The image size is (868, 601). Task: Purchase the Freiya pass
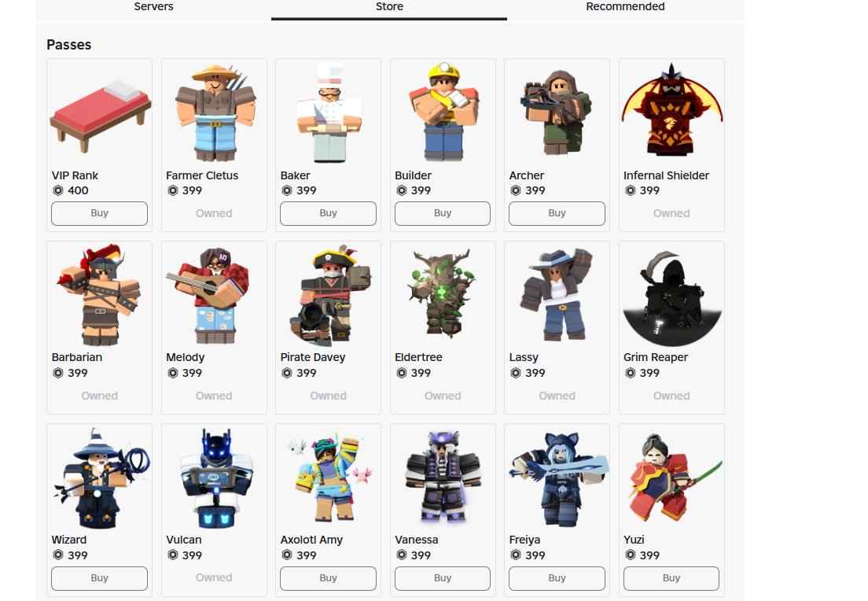pyautogui.click(x=557, y=578)
